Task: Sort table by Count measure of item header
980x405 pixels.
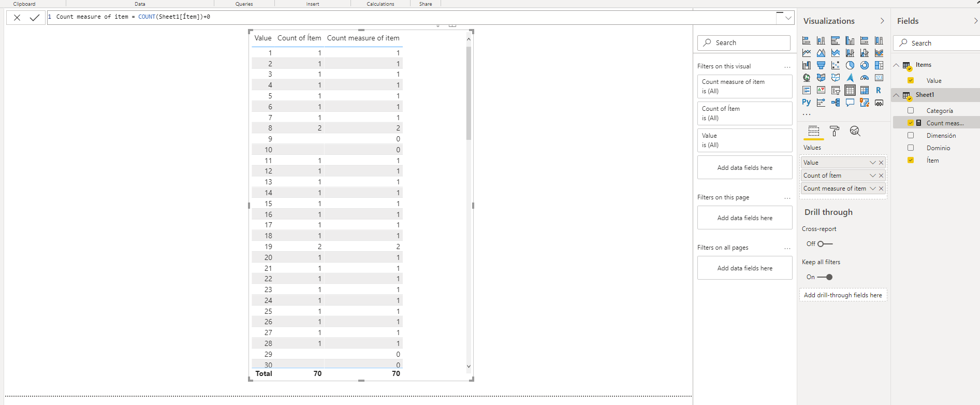Action: (363, 38)
